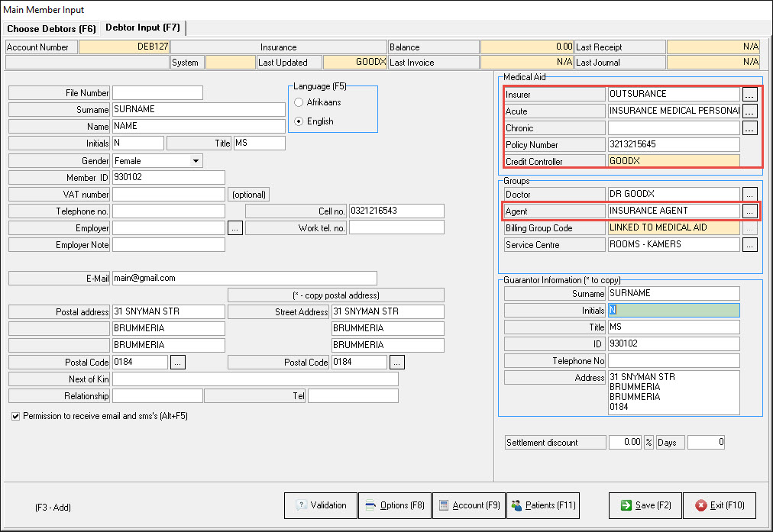Open the Doctor lookup ellipsis button
This screenshot has width=773, height=532.
point(750,195)
